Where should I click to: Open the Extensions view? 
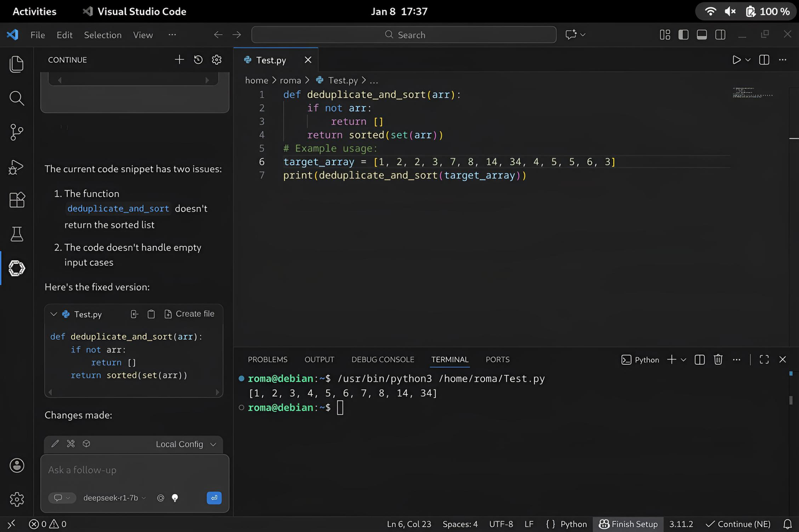coord(17,200)
